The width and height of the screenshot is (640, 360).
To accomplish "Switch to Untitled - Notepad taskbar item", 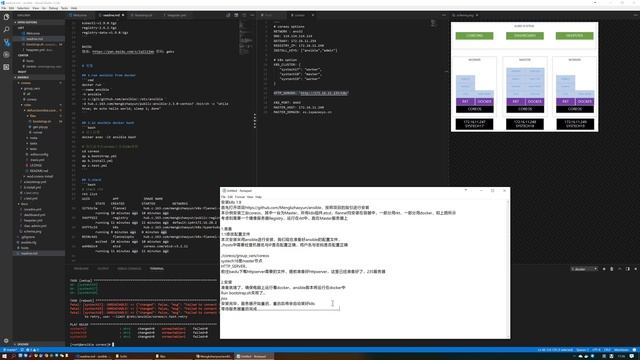I will (253, 356).
